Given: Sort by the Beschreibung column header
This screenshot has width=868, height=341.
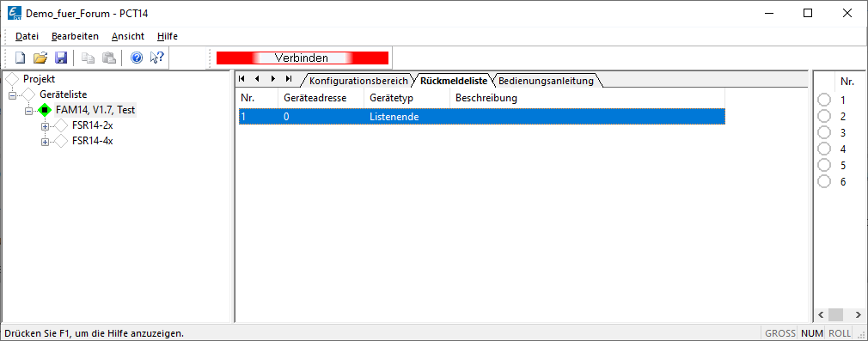Looking at the screenshot, I should [587, 98].
